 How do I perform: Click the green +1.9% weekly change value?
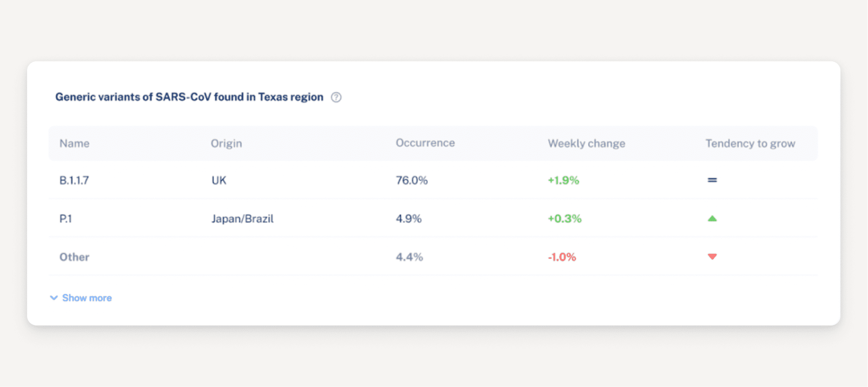(x=563, y=180)
